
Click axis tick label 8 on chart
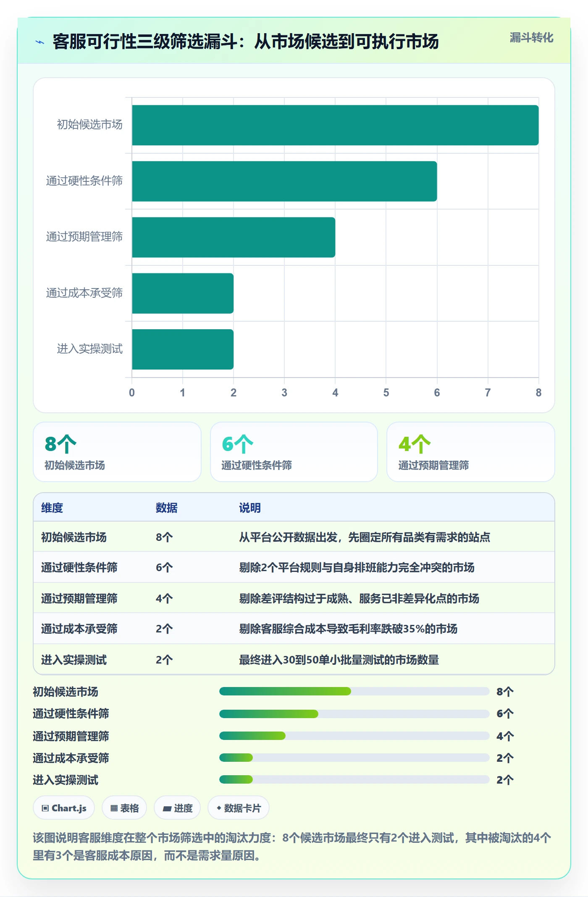[x=538, y=393]
